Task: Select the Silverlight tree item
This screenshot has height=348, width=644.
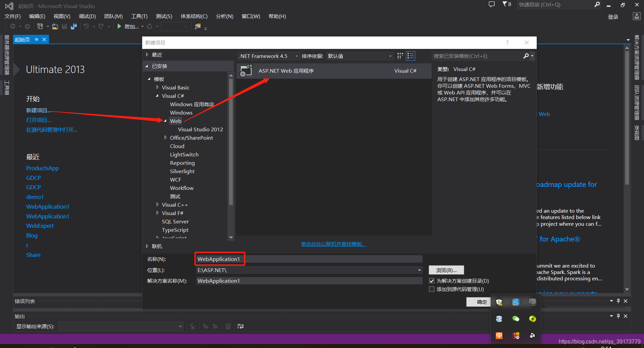Action: coord(182,171)
